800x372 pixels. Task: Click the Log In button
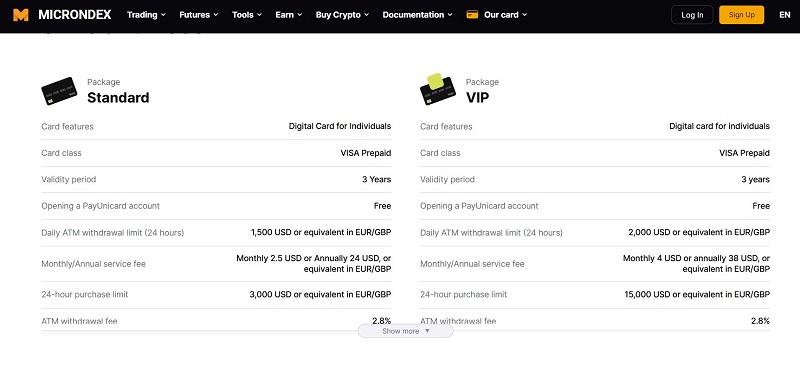click(x=692, y=15)
